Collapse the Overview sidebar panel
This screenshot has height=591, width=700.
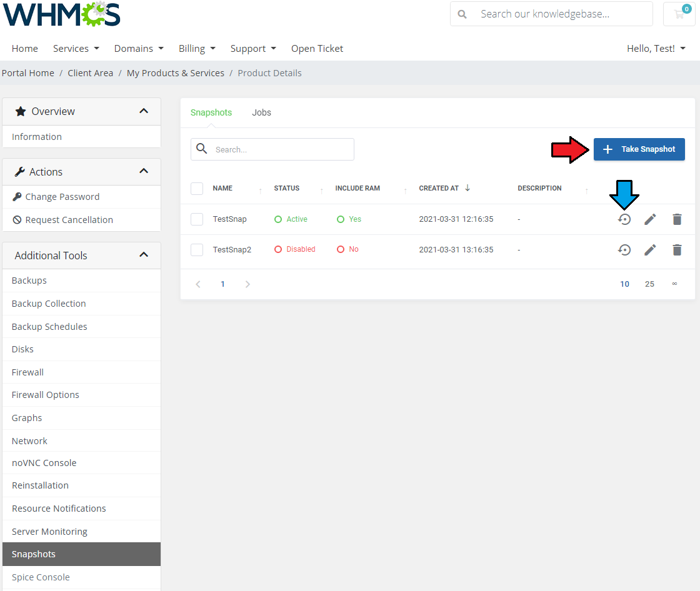[x=144, y=111]
